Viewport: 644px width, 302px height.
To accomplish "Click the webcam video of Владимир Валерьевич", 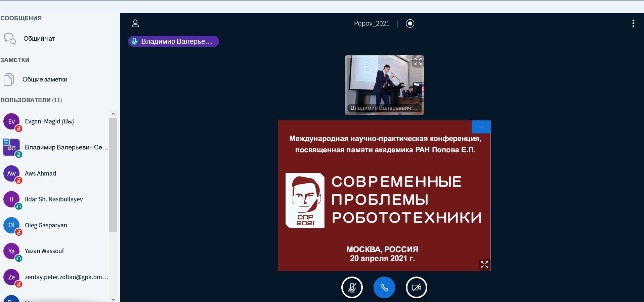I will point(384,85).
